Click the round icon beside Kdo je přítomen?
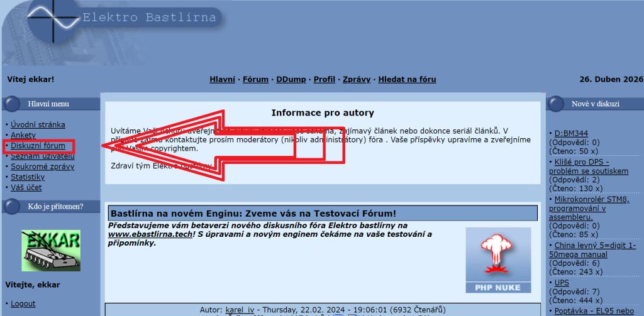Screen dimensions: 644x316 (11, 206)
